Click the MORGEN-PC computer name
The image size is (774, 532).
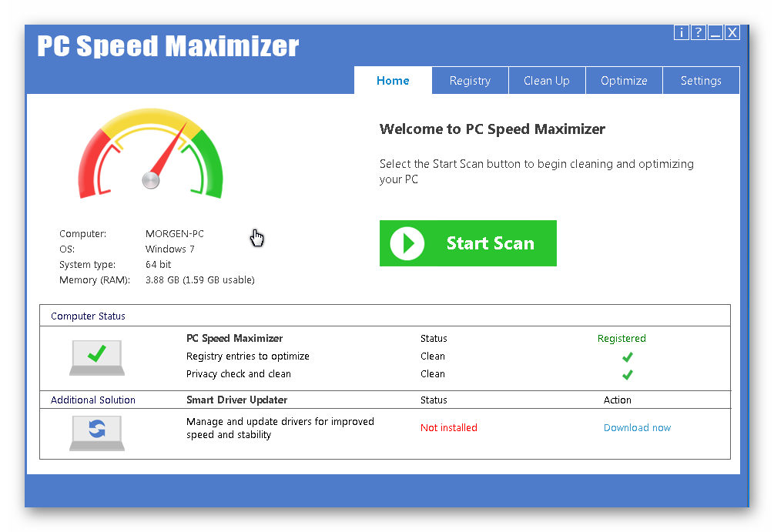tap(174, 234)
